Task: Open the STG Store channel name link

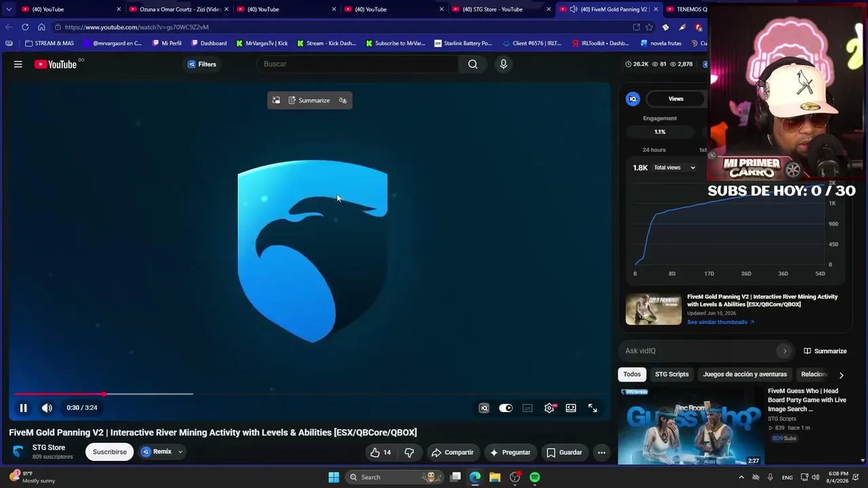Action: [x=49, y=448]
